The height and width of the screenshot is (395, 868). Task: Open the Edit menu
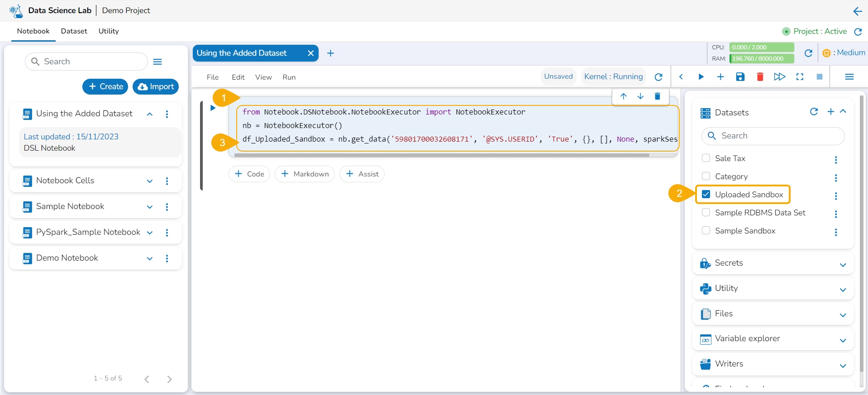[x=238, y=77]
